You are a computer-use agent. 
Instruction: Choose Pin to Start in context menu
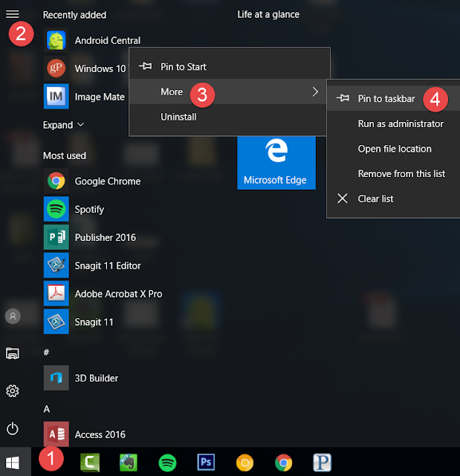tap(230, 67)
